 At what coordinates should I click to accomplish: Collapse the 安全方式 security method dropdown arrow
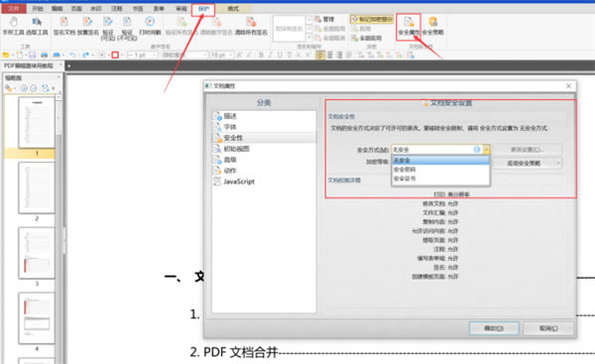pyautogui.click(x=487, y=150)
